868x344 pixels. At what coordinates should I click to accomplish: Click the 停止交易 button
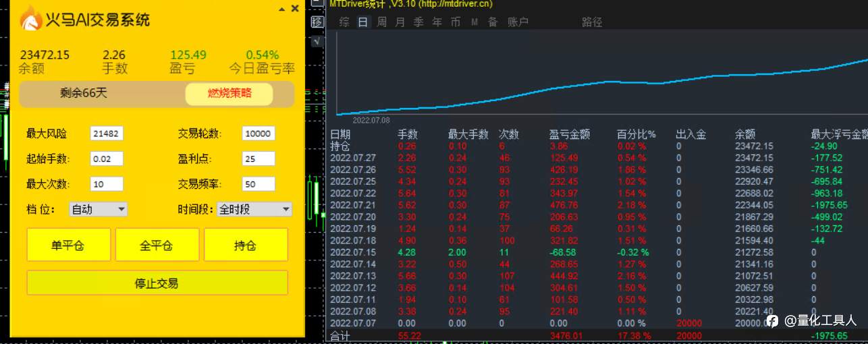[x=157, y=283]
